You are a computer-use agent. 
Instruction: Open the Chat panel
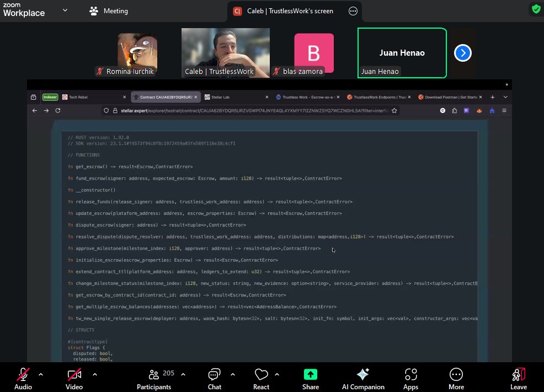click(x=215, y=378)
